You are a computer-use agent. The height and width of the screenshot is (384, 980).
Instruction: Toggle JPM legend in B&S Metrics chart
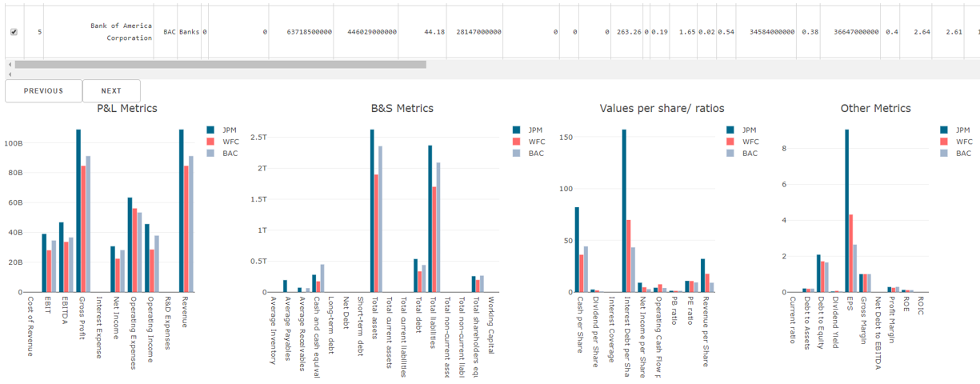click(x=529, y=130)
